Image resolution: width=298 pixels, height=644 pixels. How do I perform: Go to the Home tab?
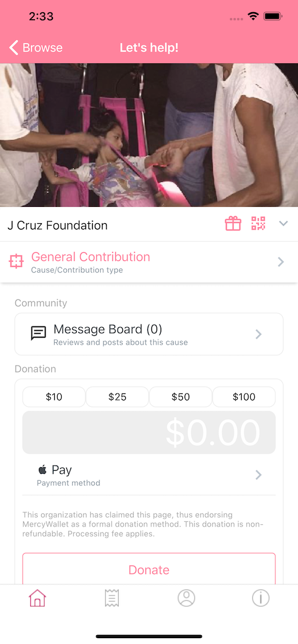pyautogui.click(x=37, y=598)
